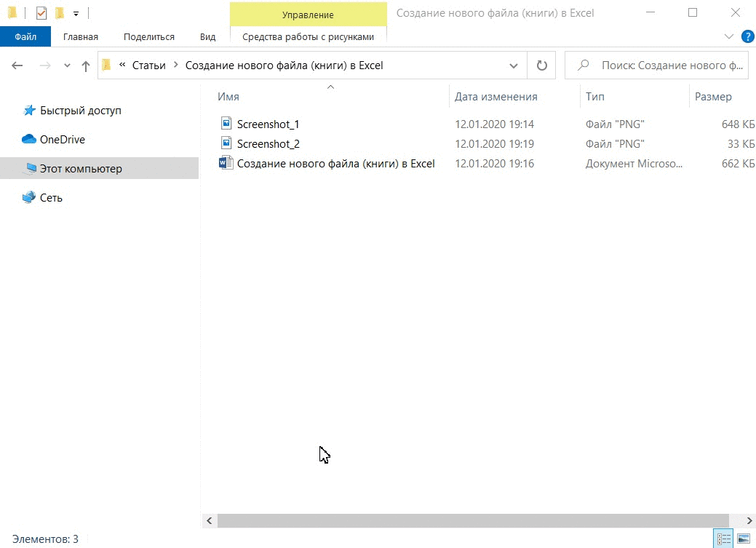This screenshot has width=756, height=548.
Task: Open the address bar history dropdown
Action: pos(514,65)
